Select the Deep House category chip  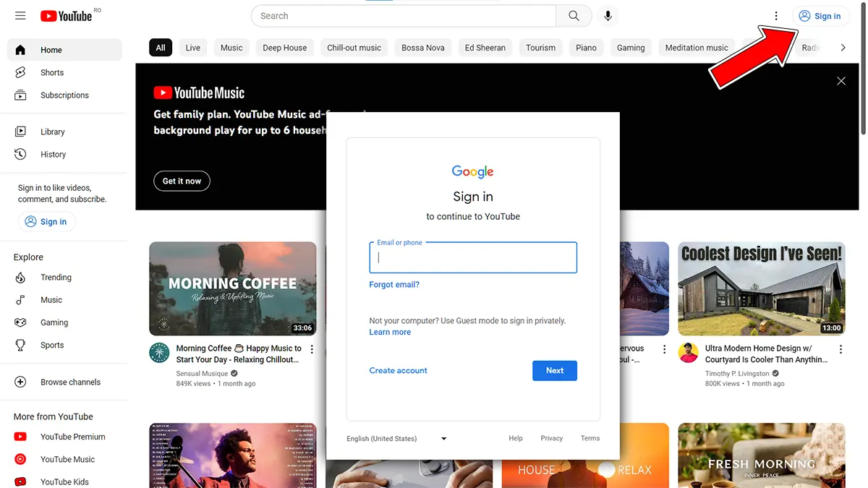click(284, 48)
